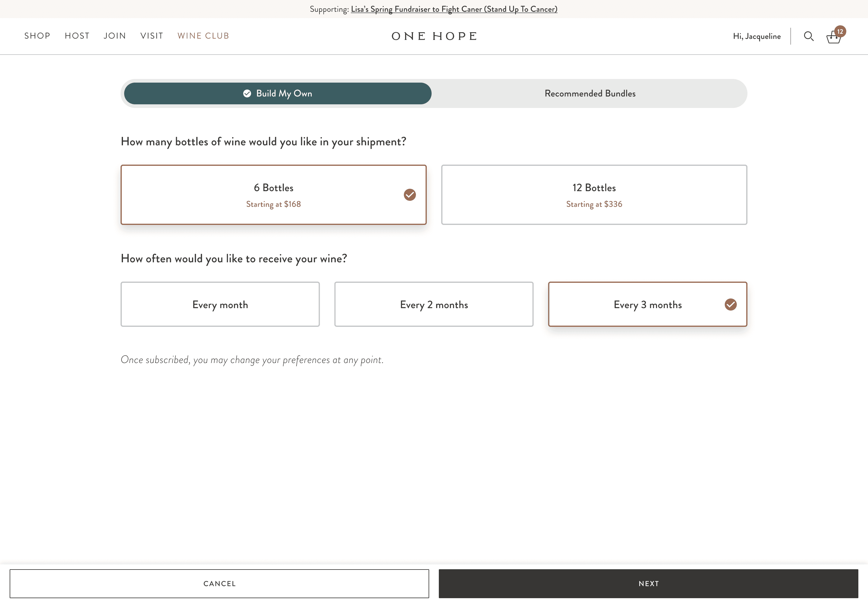Open the SHOP menu
Viewport: 868px width, 603px height.
point(37,36)
